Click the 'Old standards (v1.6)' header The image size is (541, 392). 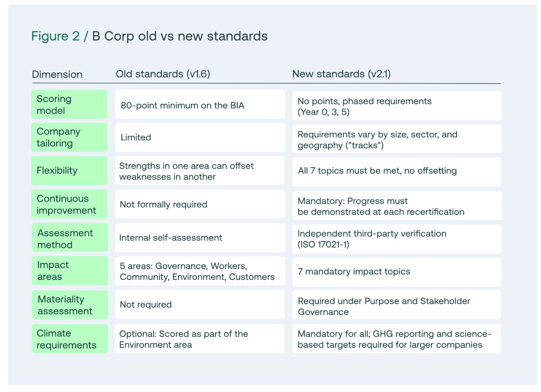point(163,74)
